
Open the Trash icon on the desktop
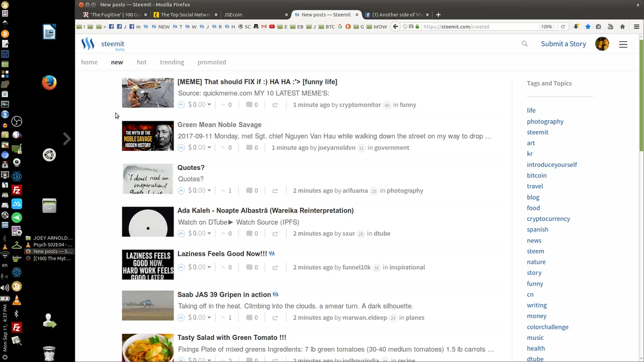[x=49, y=353]
